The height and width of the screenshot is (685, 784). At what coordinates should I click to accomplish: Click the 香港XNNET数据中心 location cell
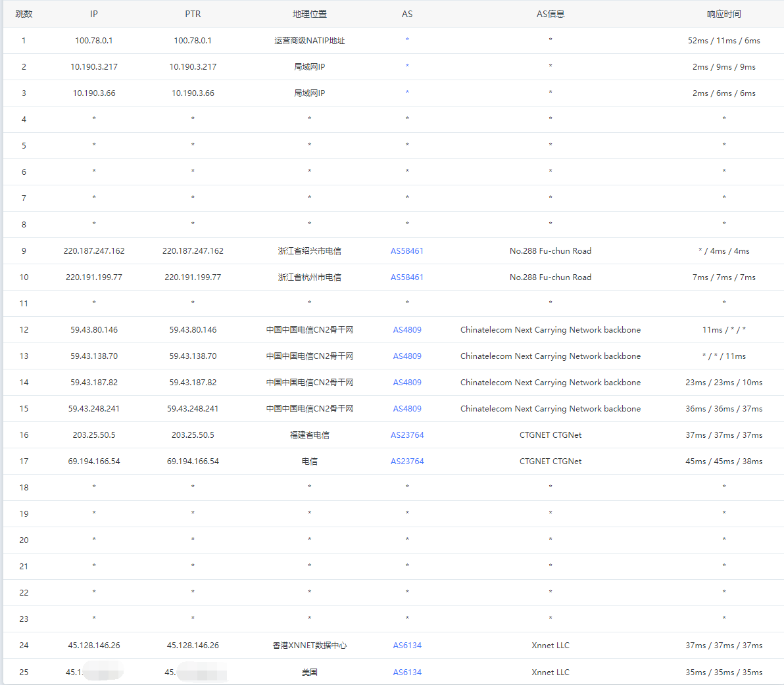coord(309,646)
